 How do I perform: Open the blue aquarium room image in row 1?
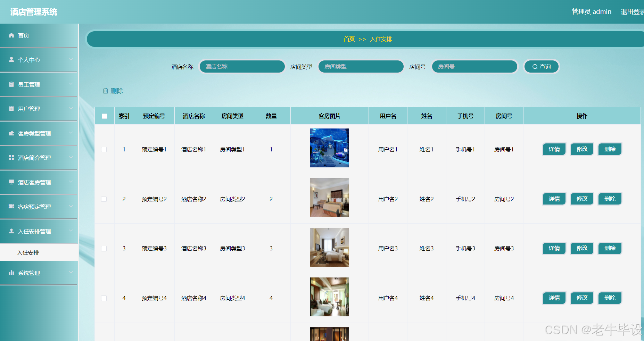[x=329, y=148]
